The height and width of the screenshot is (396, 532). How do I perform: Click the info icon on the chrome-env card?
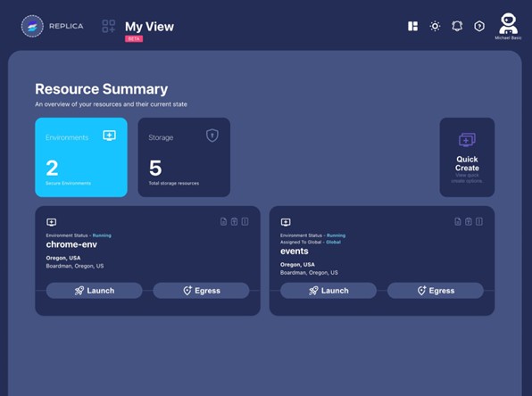[x=245, y=221]
